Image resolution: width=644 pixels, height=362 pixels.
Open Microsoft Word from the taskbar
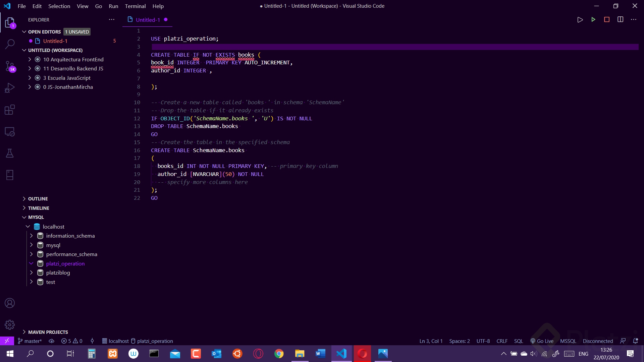click(321, 354)
